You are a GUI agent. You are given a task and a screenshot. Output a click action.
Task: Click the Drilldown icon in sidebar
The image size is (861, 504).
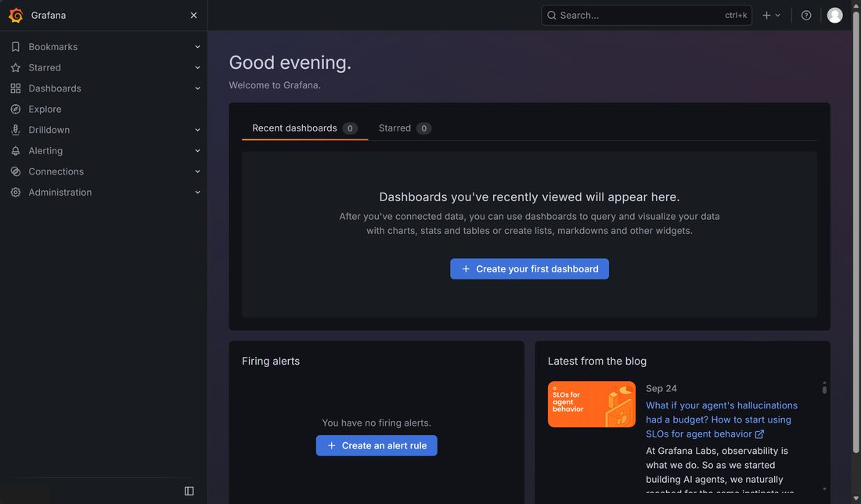pyautogui.click(x=16, y=130)
